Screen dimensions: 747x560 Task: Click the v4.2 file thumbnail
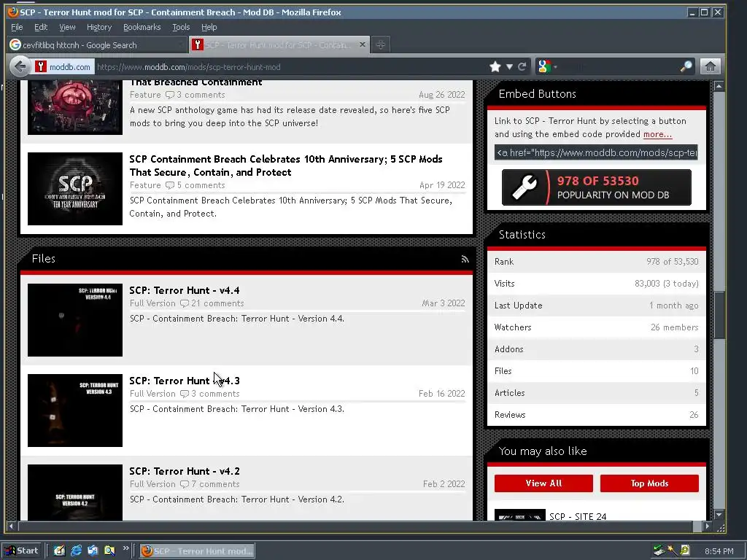[x=75, y=492]
